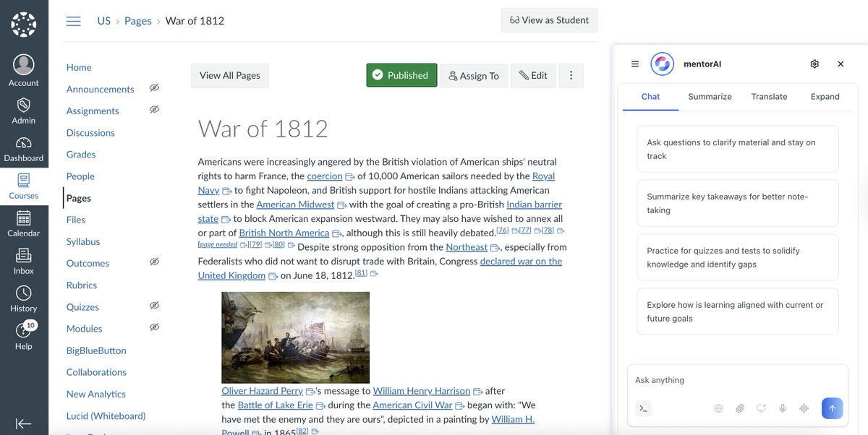
Task: Open Lucid (Whiteboard) in course navigation
Action: coord(106,415)
